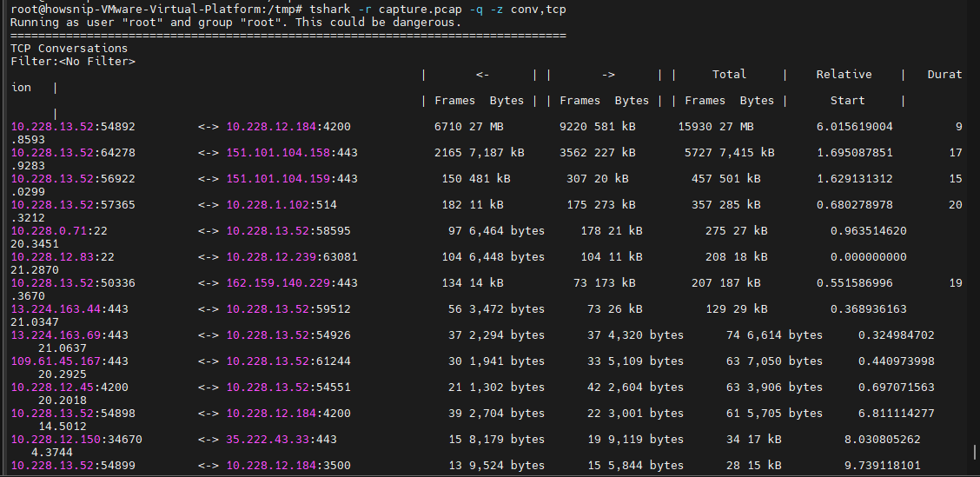Click the '74 6,614 bytes' total
This screenshot has width=980, height=477.
point(774,335)
